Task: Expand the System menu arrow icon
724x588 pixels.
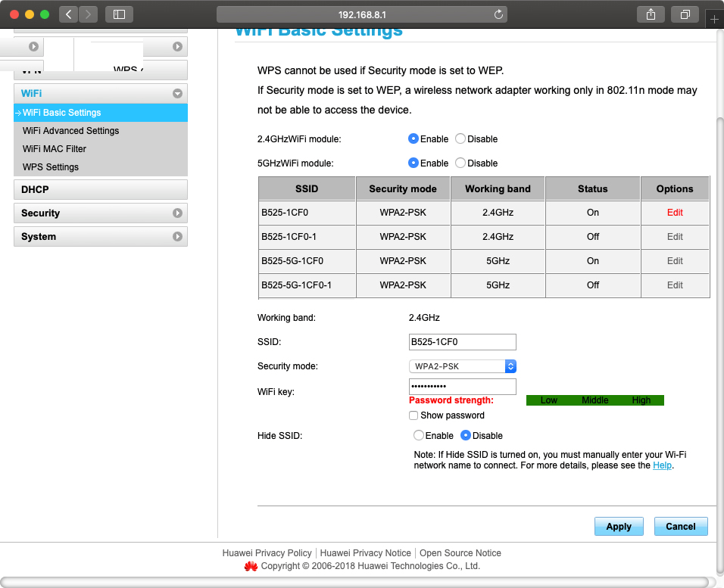Action: (177, 237)
